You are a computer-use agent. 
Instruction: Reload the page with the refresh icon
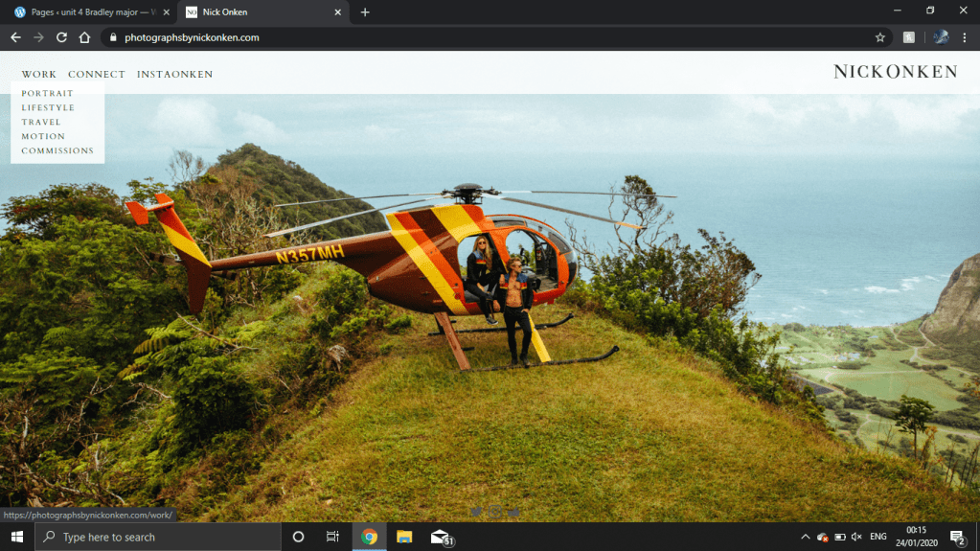click(61, 37)
